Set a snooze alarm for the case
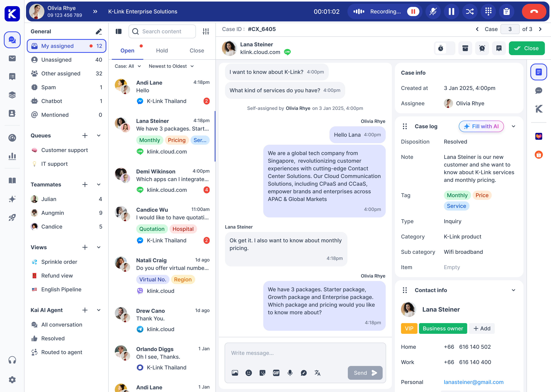Image resolution: width=551 pixels, height=392 pixels. 482,48
